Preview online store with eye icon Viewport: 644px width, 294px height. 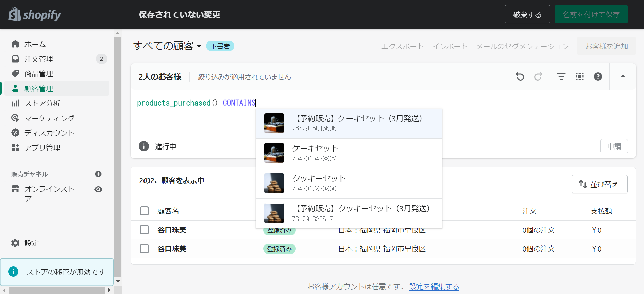point(98,189)
